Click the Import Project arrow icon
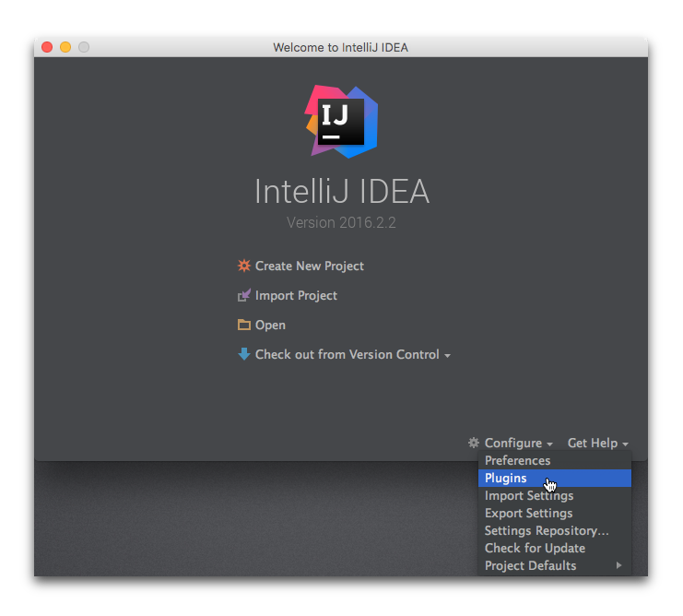Image resolution: width=683 pixels, height=616 pixels. (244, 295)
